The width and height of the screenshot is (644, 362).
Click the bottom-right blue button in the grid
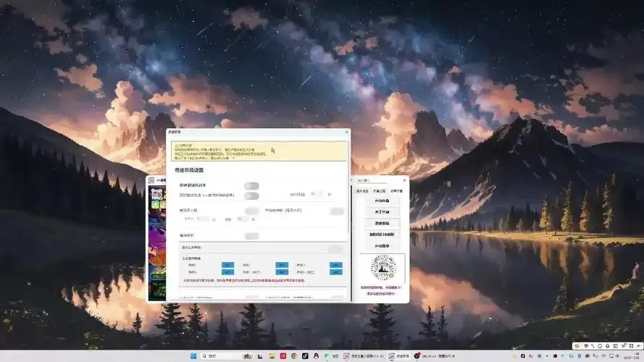[336, 272]
